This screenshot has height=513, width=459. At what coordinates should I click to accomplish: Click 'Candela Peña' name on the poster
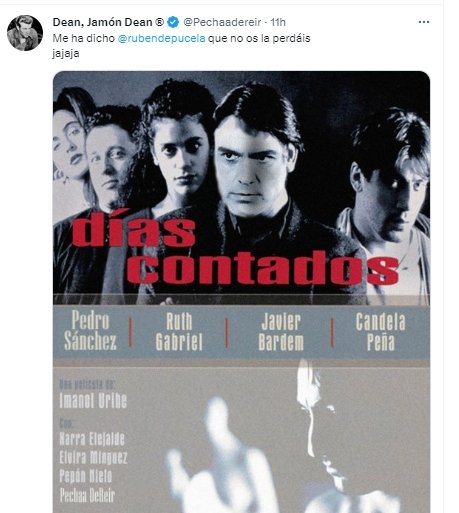click(x=380, y=332)
